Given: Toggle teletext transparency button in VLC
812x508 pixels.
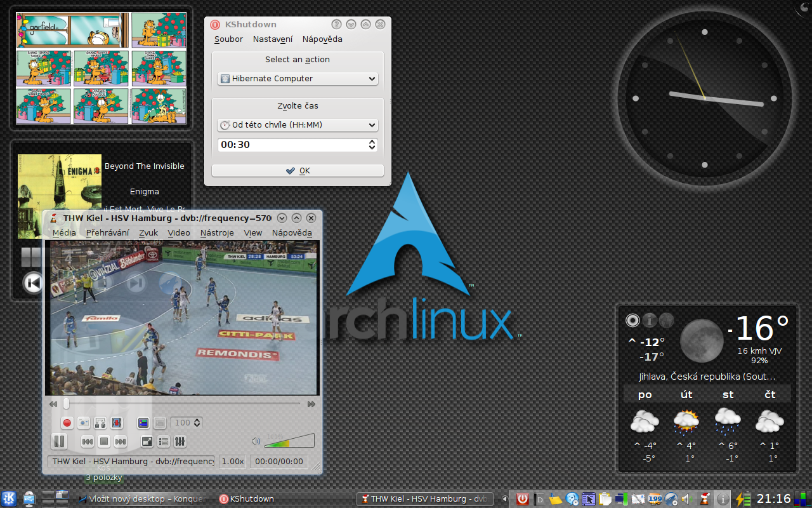Looking at the screenshot, I should [x=160, y=422].
